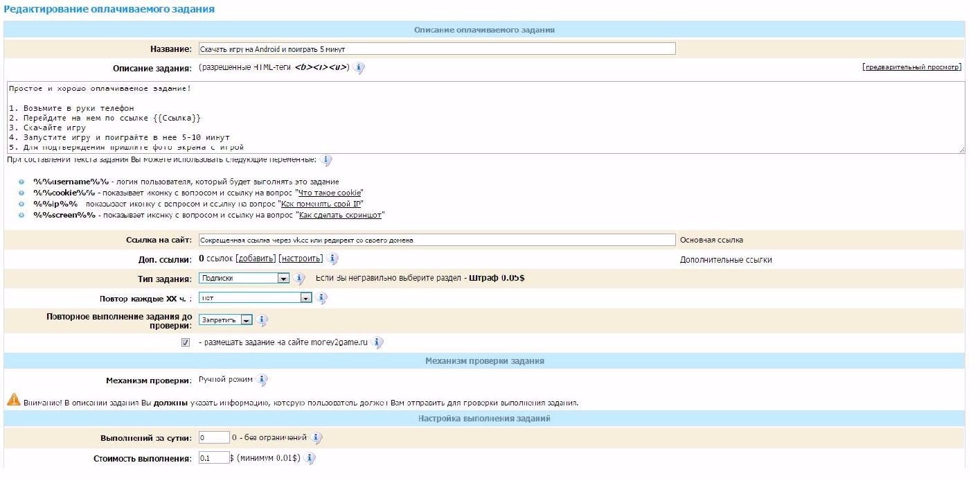Click the предварительный просмотр link
The width and height of the screenshot is (980, 481).
912,68
